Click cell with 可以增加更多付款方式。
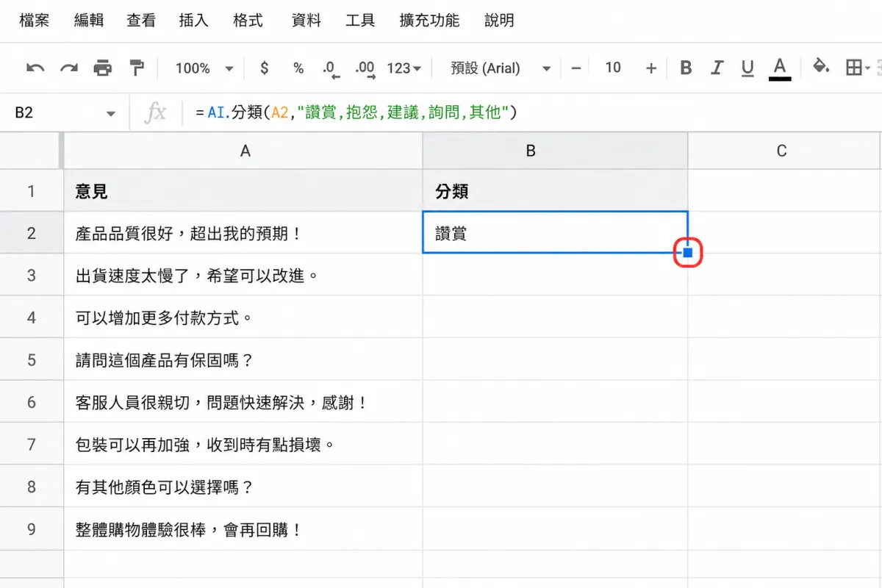Viewport: 882px width, 588px height. coord(244,318)
